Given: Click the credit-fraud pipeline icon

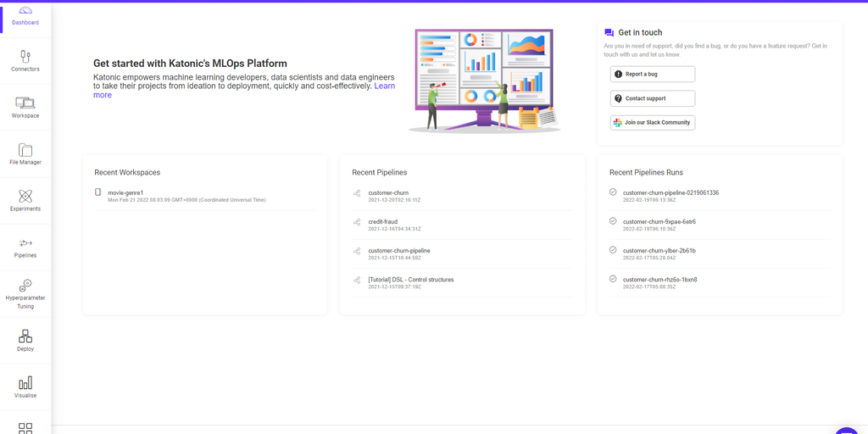Looking at the screenshot, I should [x=357, y=222].
